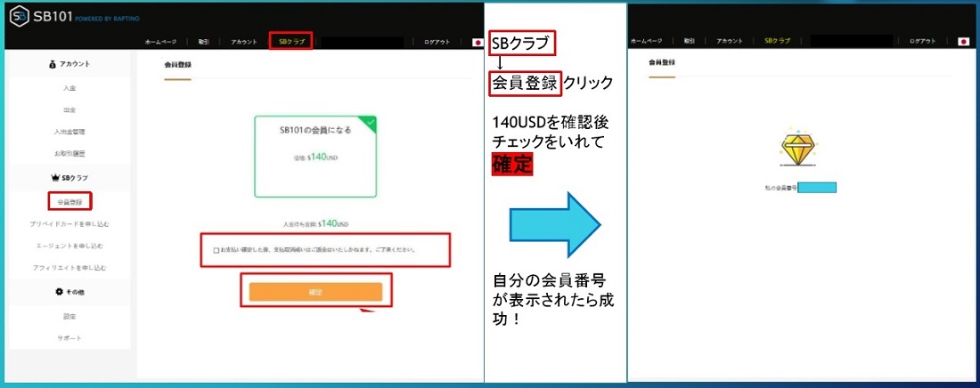
Task: Open 取引 in left window navigation
Action: point(204,42)
